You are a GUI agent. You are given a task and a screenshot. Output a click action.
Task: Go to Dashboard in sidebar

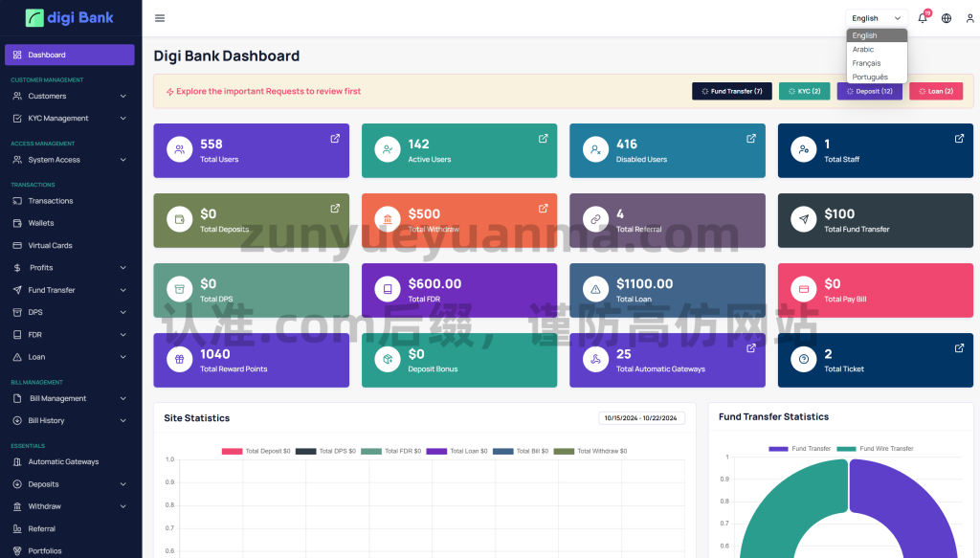point(69,55)
